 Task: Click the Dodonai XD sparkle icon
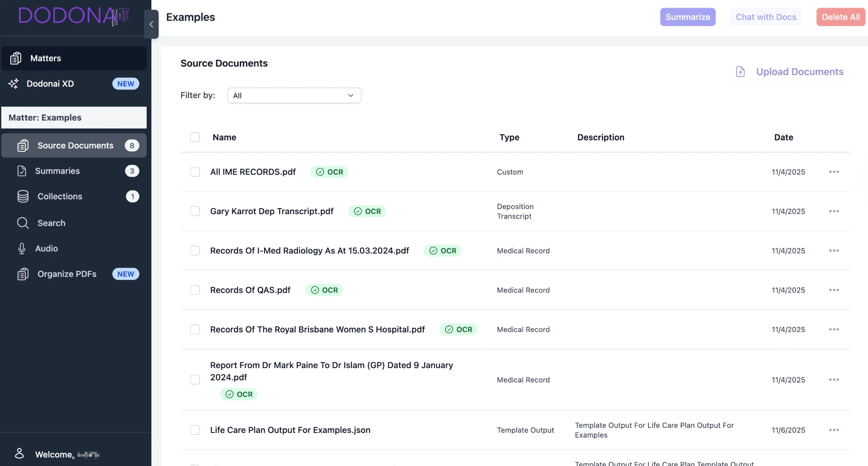14,84
